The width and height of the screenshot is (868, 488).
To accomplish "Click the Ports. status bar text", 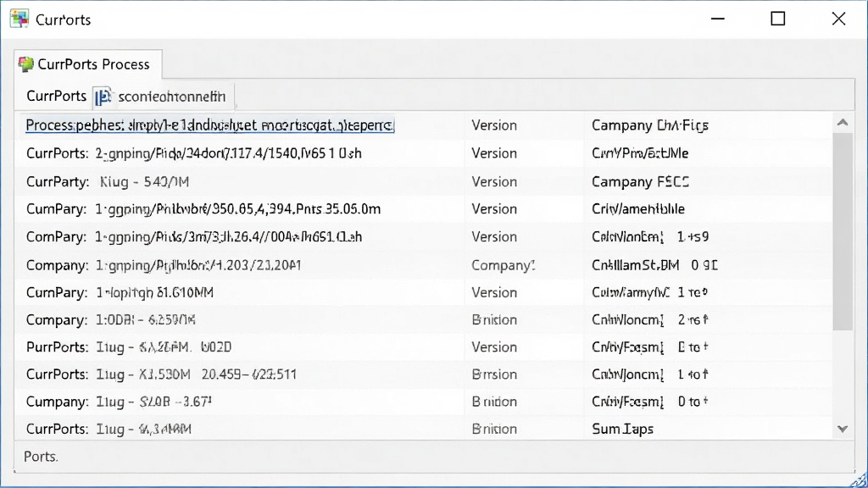I will (41, 457).
